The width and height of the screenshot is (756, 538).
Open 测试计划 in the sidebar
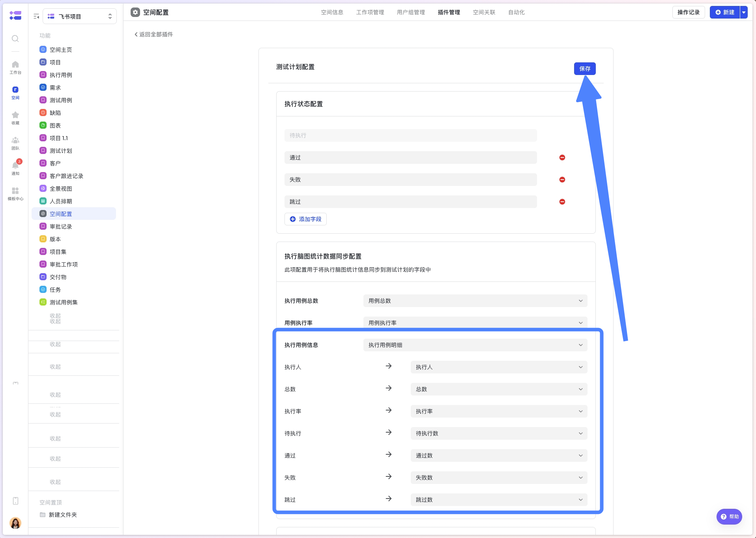point(74,151)
